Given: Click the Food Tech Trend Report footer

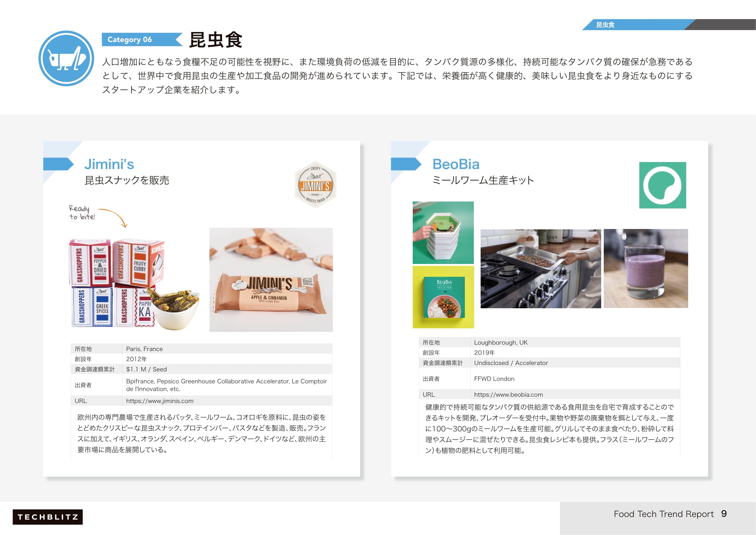Looking at the screenshot, I should coord(663,514).
